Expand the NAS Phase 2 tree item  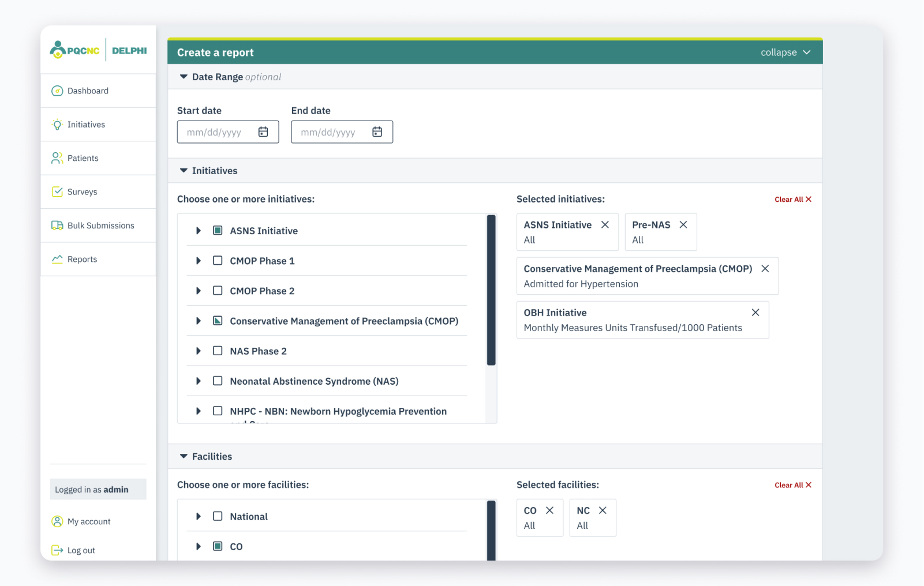(199, 351)
